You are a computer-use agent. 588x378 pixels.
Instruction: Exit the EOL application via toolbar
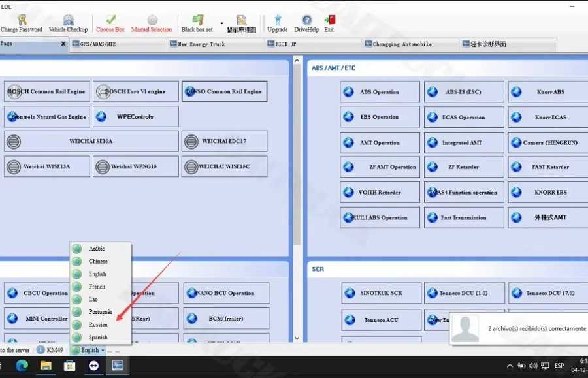(329, 24)
